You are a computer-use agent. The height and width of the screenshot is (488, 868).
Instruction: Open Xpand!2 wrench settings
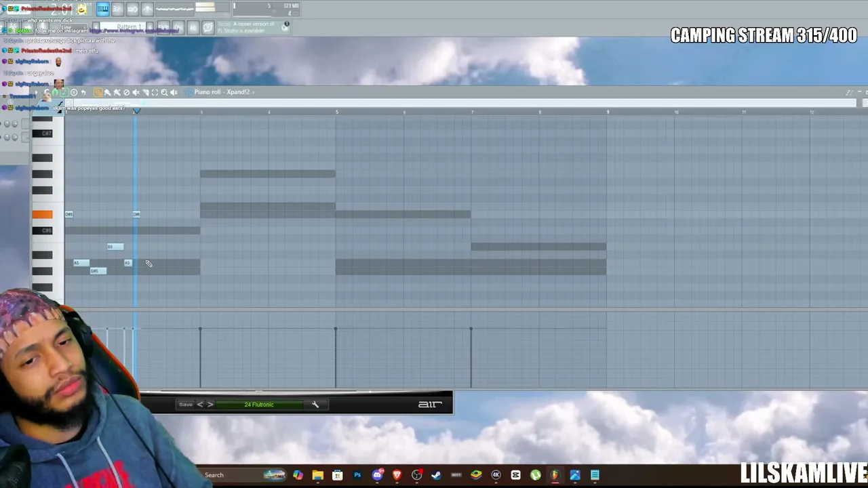coord(315,405)
